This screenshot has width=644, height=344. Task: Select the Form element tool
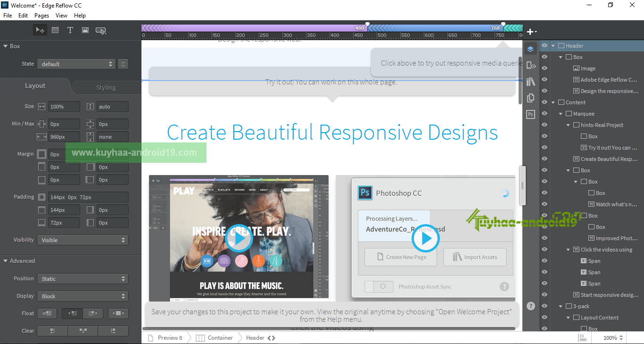pyautogui.click(x=100, y=30)
